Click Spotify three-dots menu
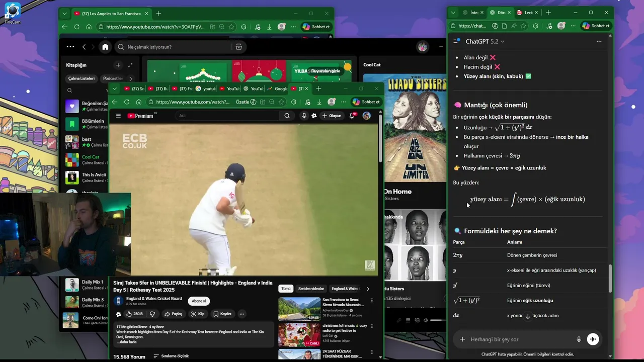The height and width of the screenshot is (362, 644). [x=70, y=47]
